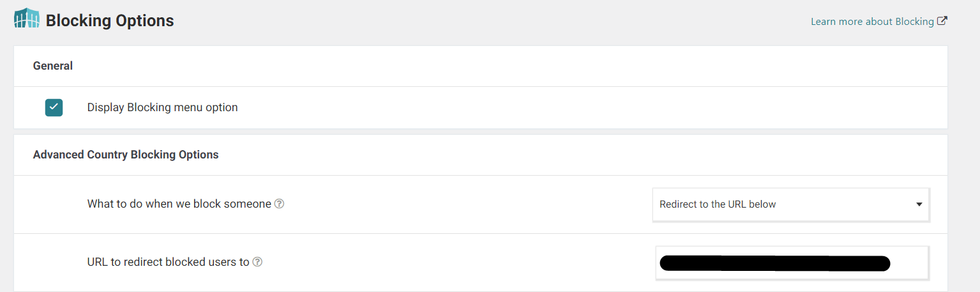The height and width of the screenshot is (292, 980).
Task: Click Advanced Country Blocking Options section header
Action: click(126, 155)
